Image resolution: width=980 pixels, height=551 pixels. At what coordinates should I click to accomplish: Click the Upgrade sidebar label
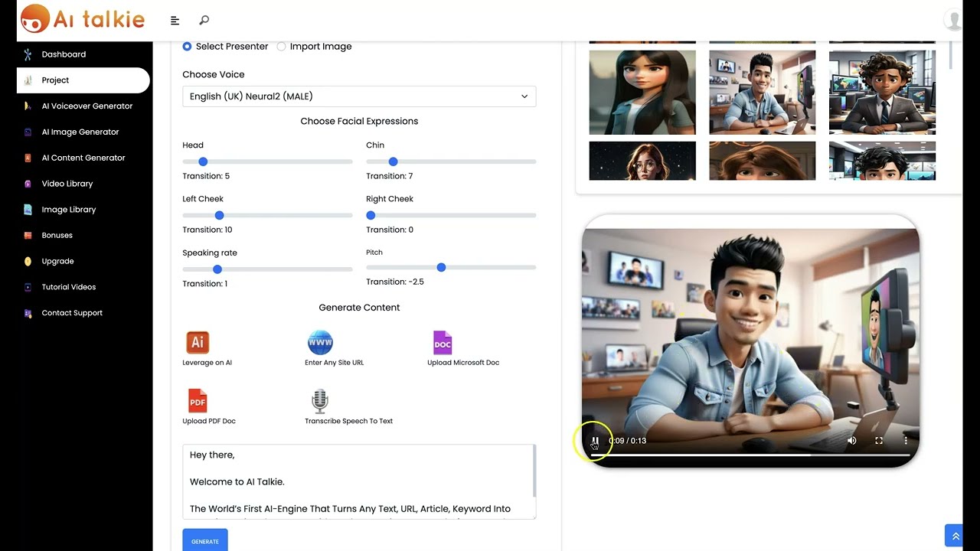[57, 261]
